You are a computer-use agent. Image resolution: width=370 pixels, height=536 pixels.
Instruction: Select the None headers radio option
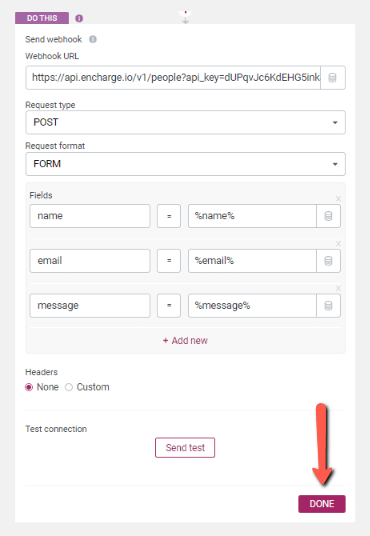(29, 387)
